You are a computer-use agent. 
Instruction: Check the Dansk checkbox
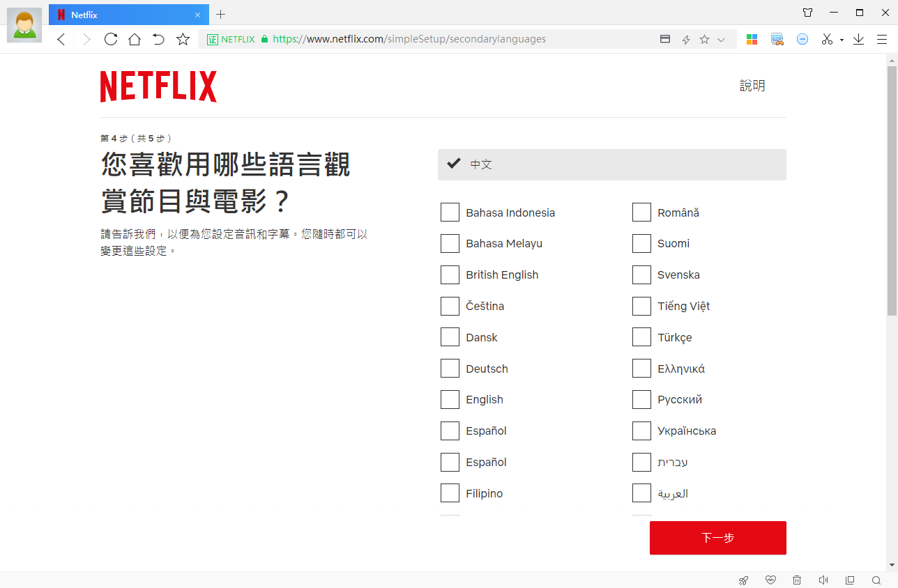click(x=450, y=337)
